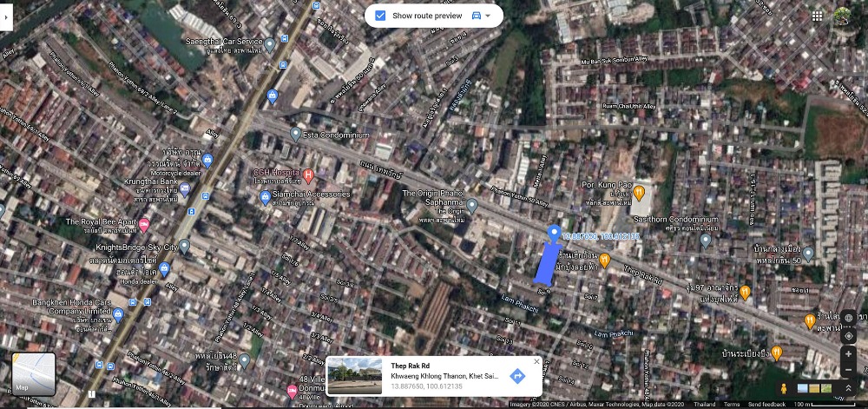868x409 pixels.
Task: Open the Google apps grid
Action: [818, 16]
